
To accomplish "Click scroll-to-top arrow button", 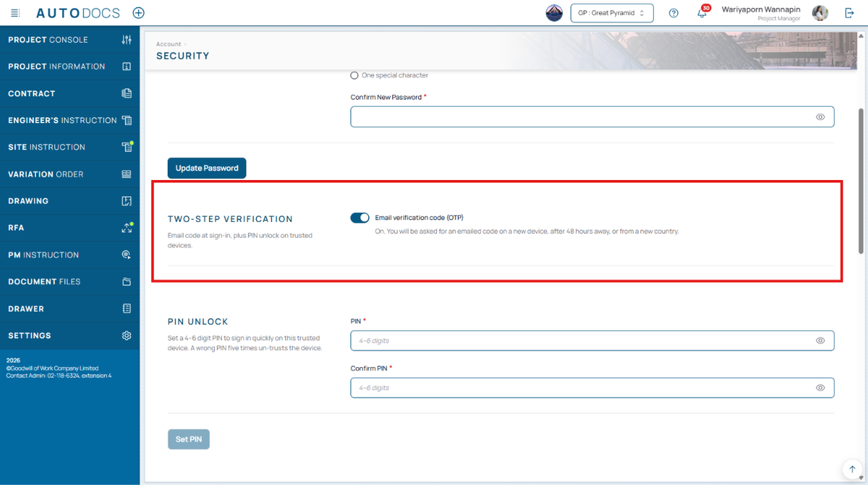I will [851, 468].
